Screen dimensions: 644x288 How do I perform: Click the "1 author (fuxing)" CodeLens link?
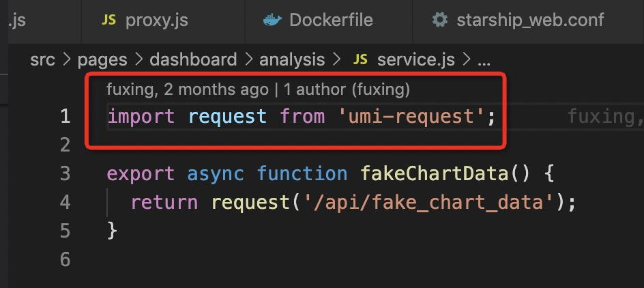click(x=347, y=89)
